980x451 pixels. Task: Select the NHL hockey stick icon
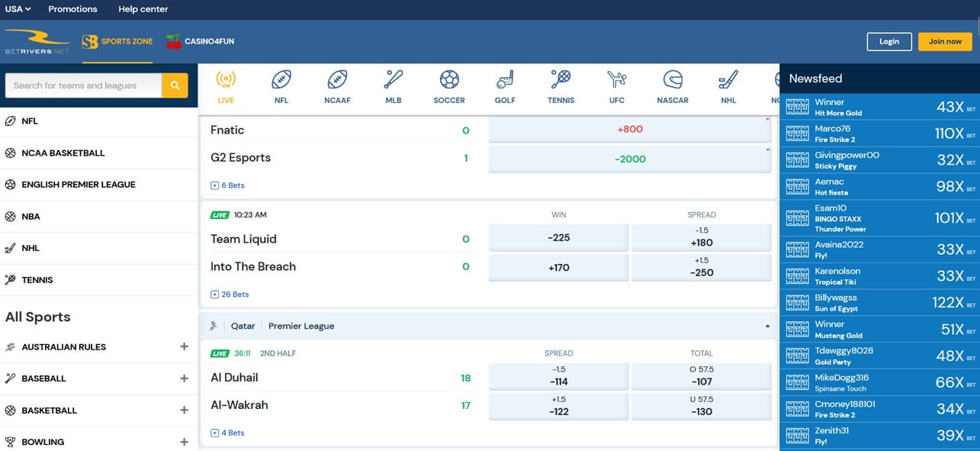click(x=728, y=79)
